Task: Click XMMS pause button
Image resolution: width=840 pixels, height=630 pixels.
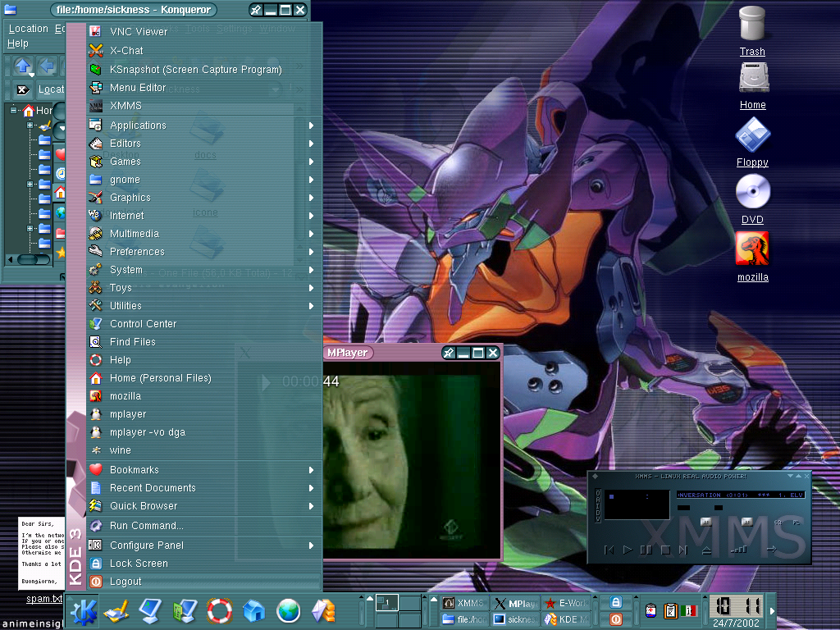Action: click(x=646, y=550)
